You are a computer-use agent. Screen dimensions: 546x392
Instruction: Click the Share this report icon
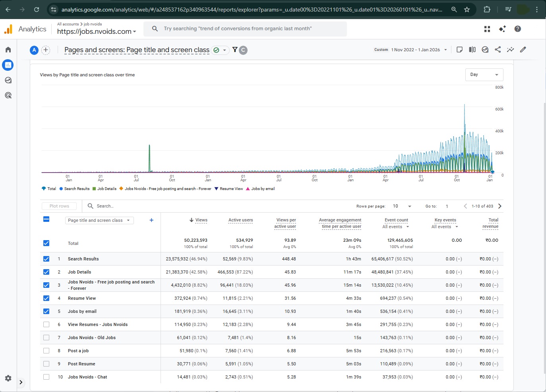[498, 50]
